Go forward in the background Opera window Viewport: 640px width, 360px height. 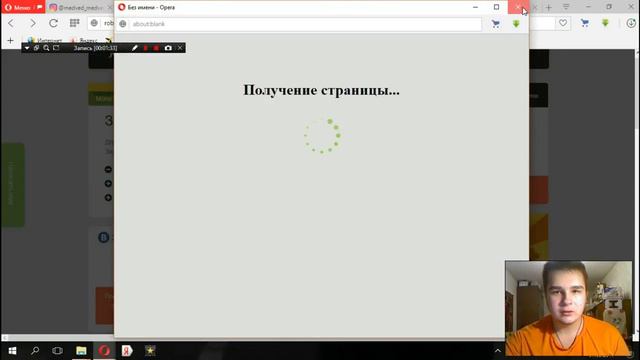(x=32, y=23)
